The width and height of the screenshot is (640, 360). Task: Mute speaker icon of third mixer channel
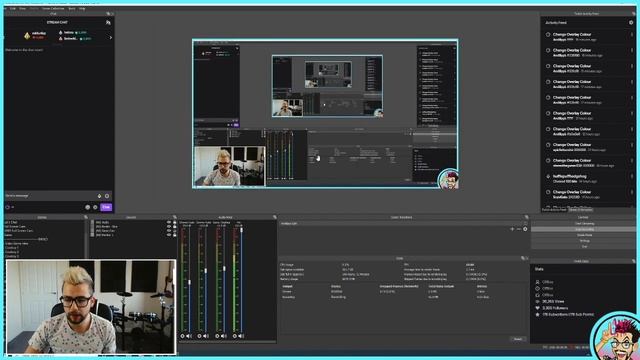224,336
